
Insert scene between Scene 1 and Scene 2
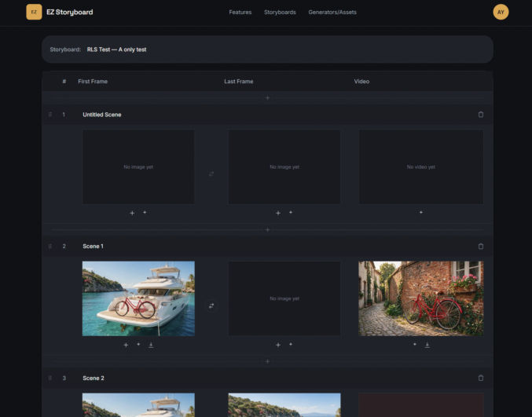(x=267, y=361)
